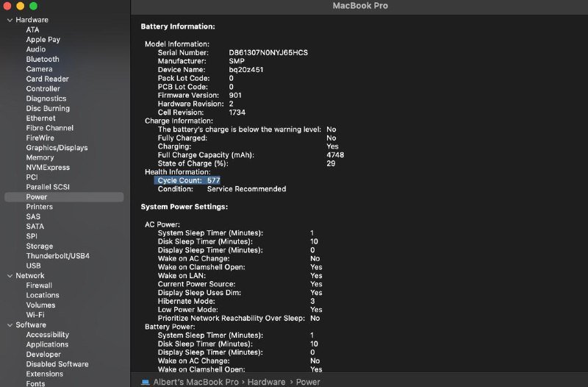Select Fonts under Software
The image size is (588, 387).
click(35, 383)
